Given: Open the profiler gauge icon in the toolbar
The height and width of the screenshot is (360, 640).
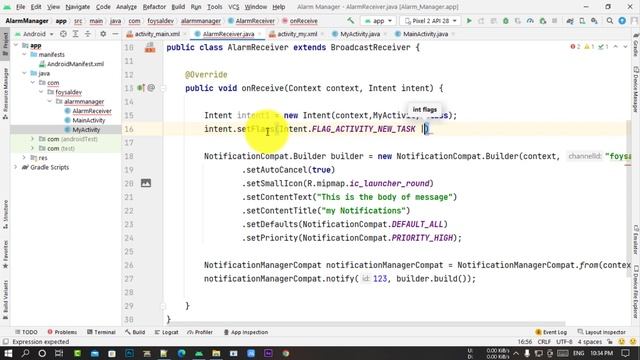Looking at the screenshot, I should [x=530, y=20].
